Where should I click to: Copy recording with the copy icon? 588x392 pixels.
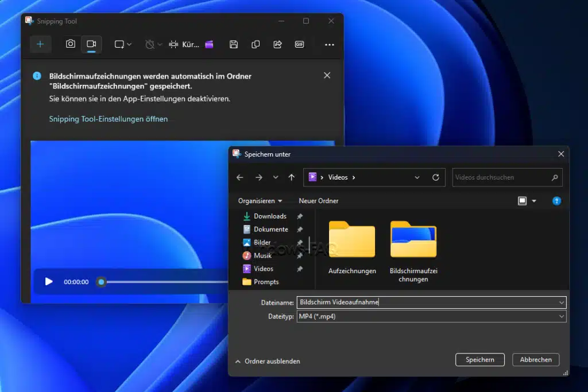point(256,44)
